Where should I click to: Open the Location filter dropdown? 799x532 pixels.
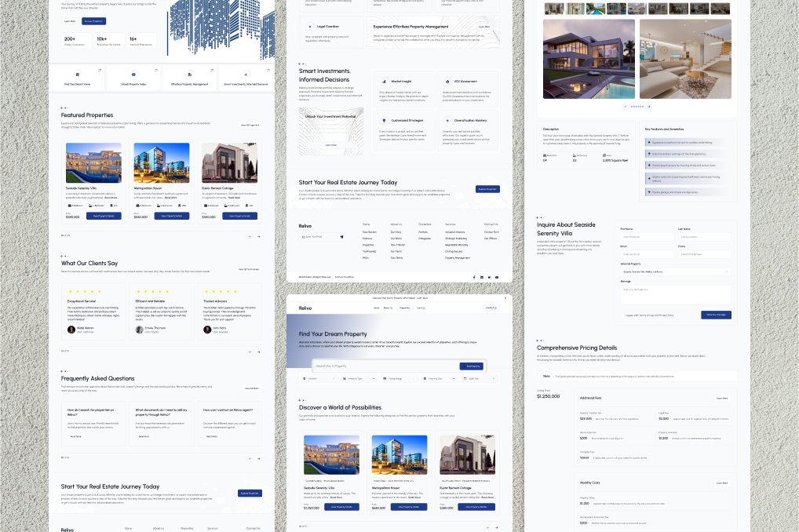318,378
